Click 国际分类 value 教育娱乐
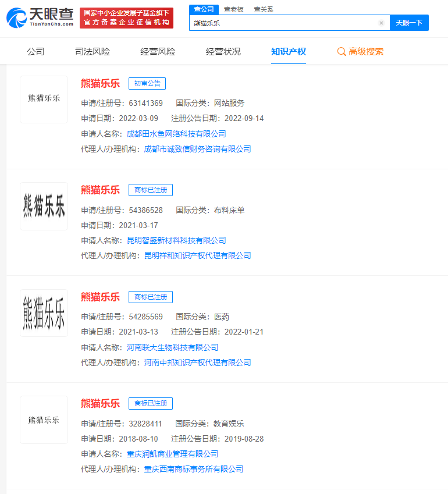 [229, 424]
